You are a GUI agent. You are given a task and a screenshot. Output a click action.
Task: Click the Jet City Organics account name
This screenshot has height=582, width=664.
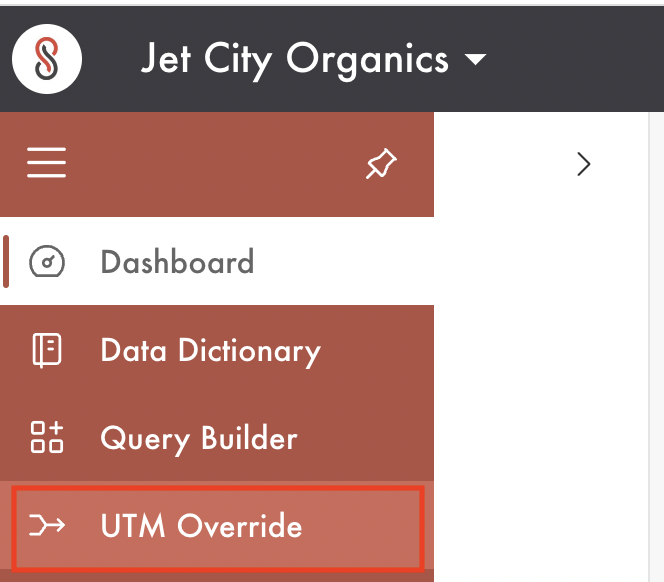tap(295, 60)
